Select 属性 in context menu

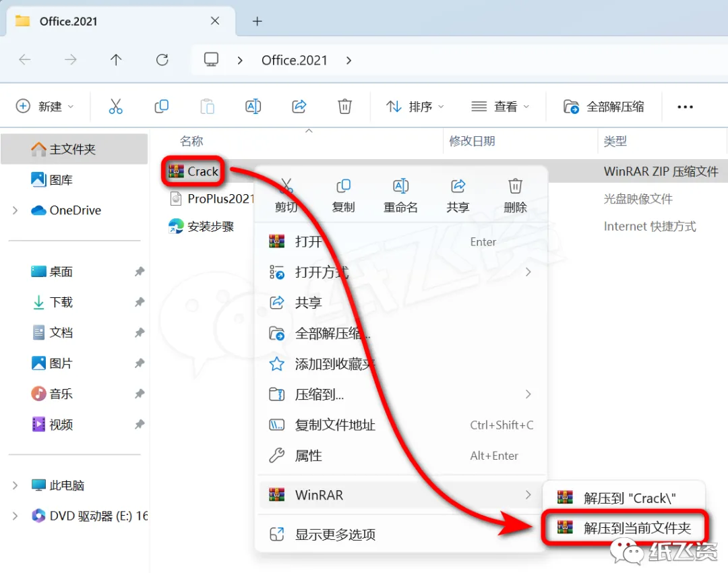click(402, 456)
